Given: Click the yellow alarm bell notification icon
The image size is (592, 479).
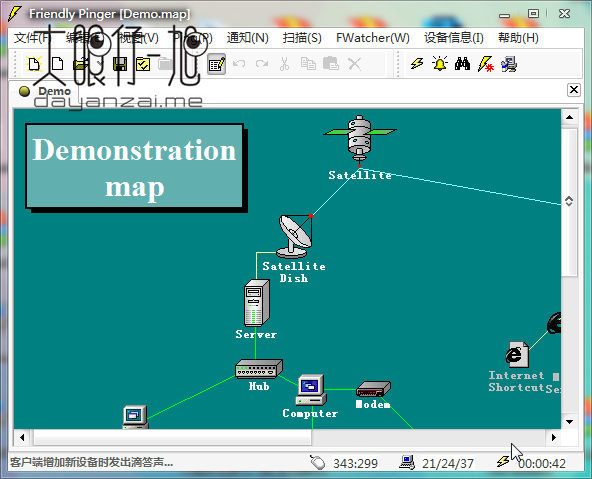Looking at the screenshot, I should click(440, 64).
